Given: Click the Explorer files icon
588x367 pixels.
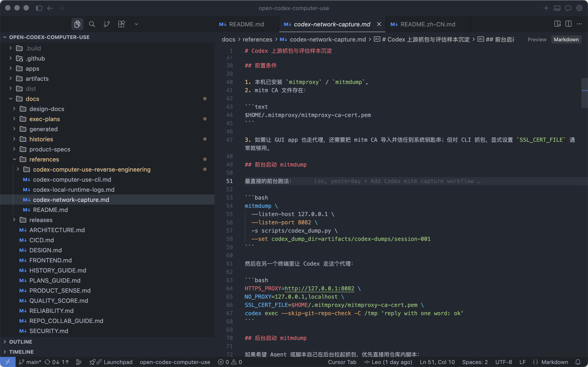Looking at the screenshot, I should (x=77, y=24).
